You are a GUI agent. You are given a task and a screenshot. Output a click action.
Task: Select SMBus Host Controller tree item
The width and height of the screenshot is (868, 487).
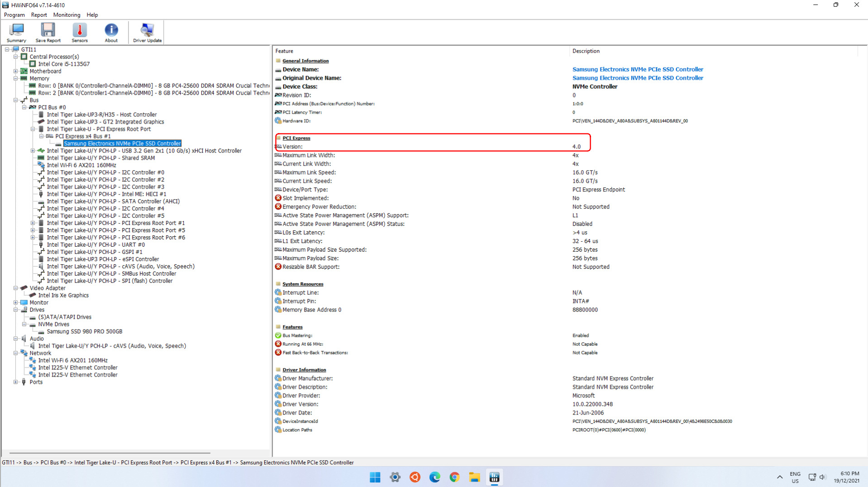click(x=111, y=273)
